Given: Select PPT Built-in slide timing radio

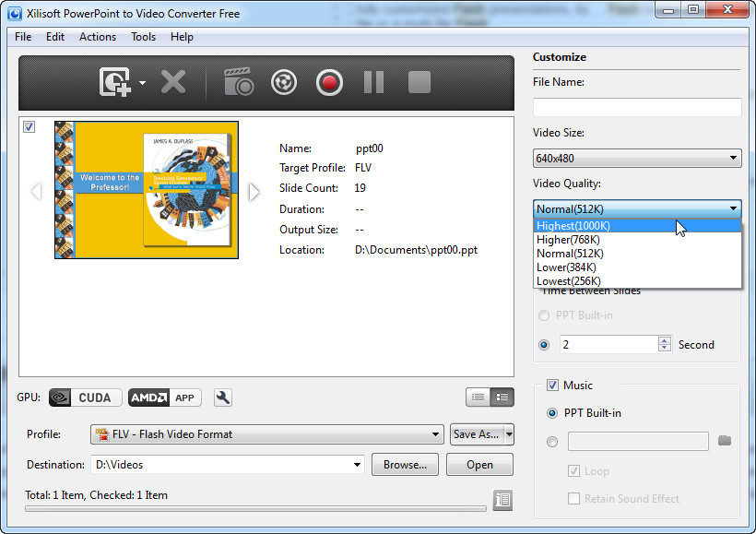Looking at the screenshot, I should coord(544,315).
